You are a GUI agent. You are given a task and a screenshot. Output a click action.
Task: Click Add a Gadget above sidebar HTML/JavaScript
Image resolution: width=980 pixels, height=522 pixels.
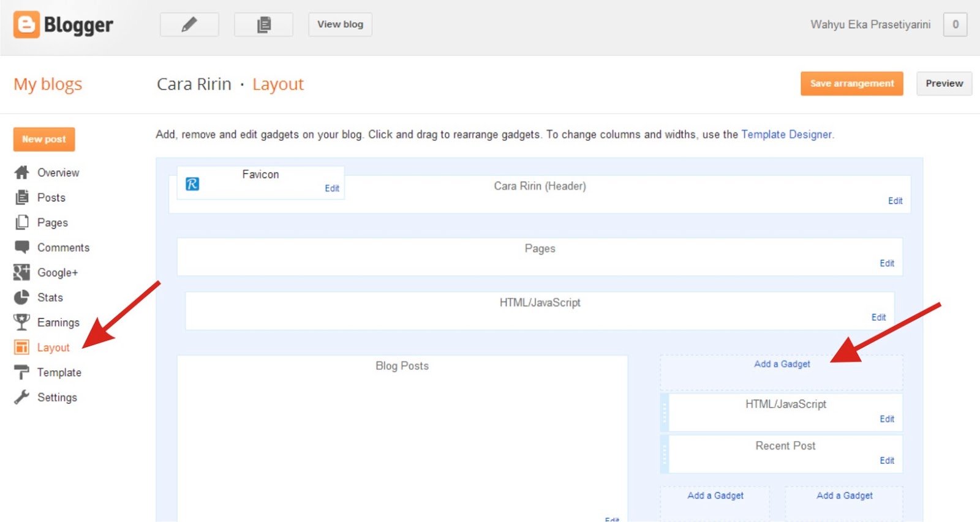tap(782, 364)
